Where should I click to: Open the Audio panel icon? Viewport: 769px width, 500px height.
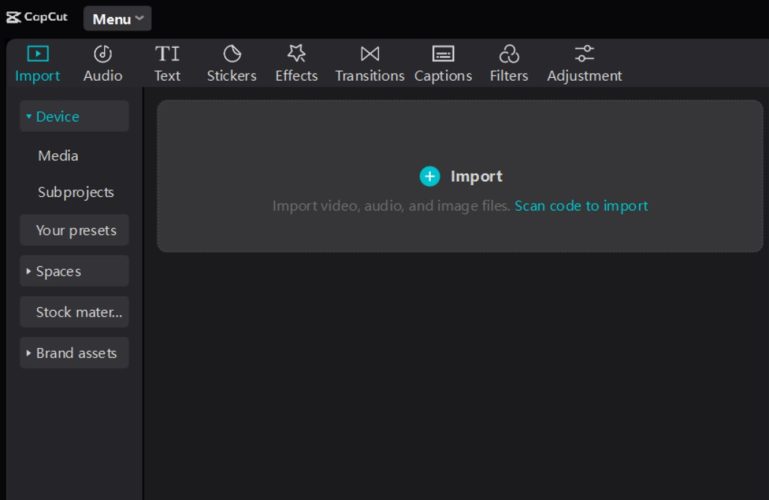102,54
